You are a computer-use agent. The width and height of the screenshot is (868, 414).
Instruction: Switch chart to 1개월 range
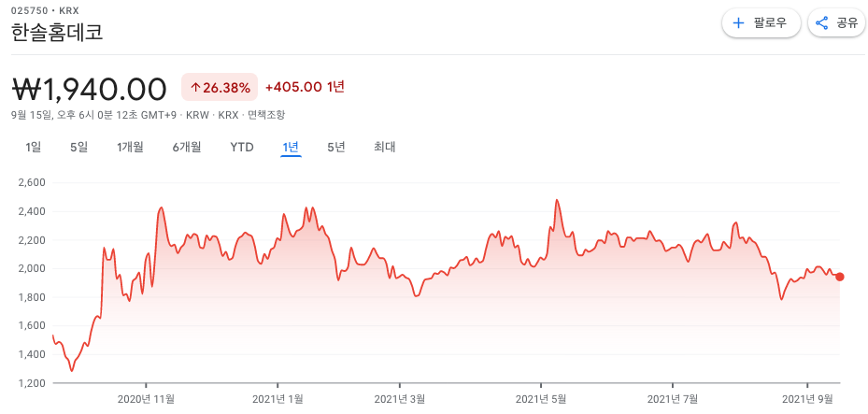[130, 148]
